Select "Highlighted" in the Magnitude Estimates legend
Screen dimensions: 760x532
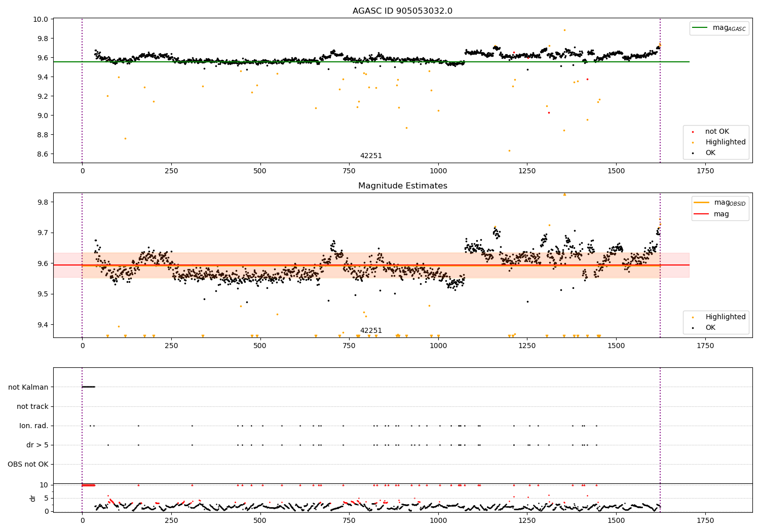pos(726,317)
